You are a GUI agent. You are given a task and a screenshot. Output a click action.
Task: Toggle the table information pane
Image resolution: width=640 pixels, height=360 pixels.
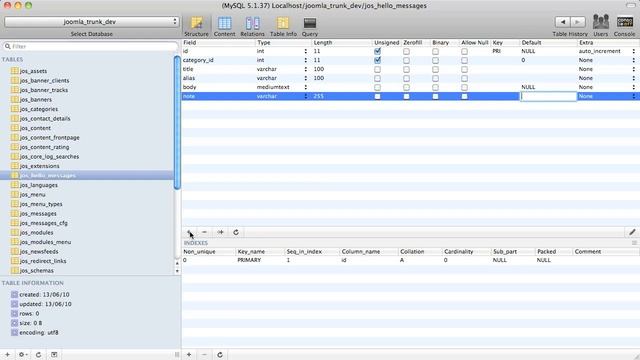(x=54, y=354)
